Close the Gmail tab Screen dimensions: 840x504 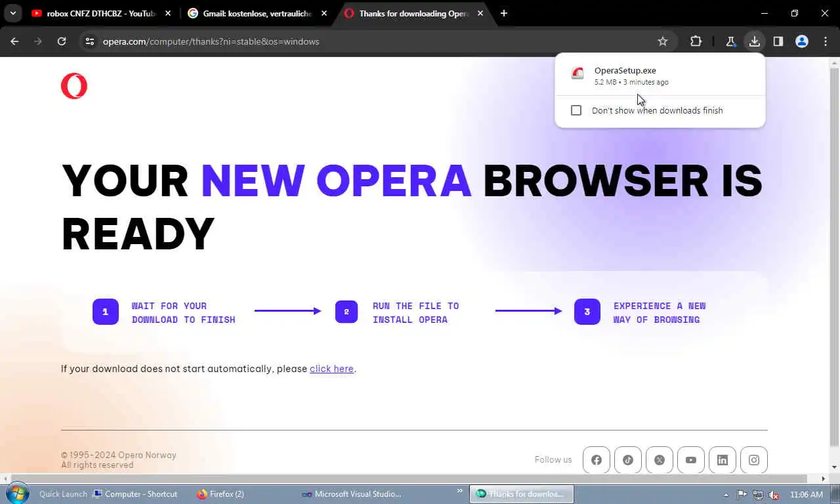[x=324, y=13]
